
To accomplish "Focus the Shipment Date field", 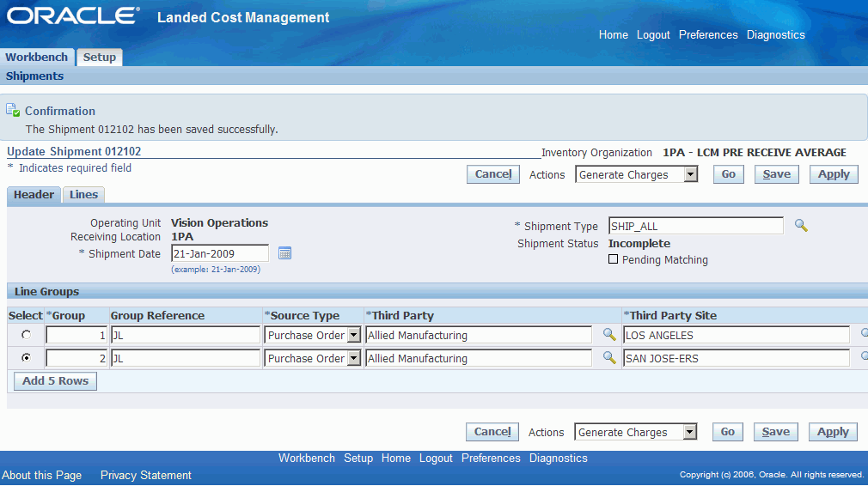I will (220, 253).
